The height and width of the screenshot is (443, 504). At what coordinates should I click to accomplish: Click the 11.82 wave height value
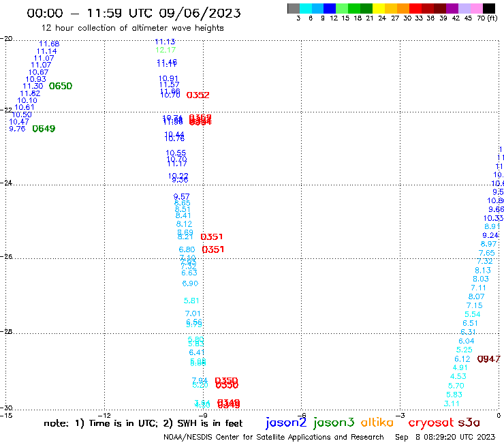[x=30, y=93]
